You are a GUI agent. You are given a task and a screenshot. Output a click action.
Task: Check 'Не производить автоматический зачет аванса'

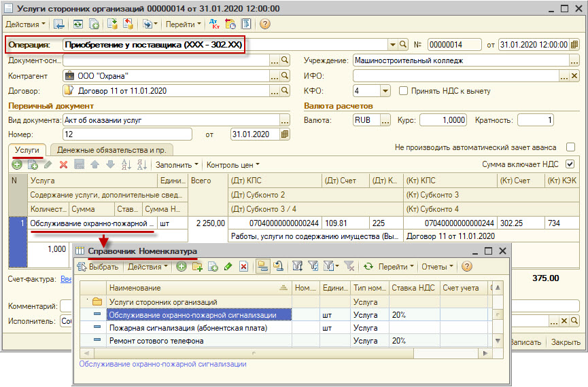(570, 147)
